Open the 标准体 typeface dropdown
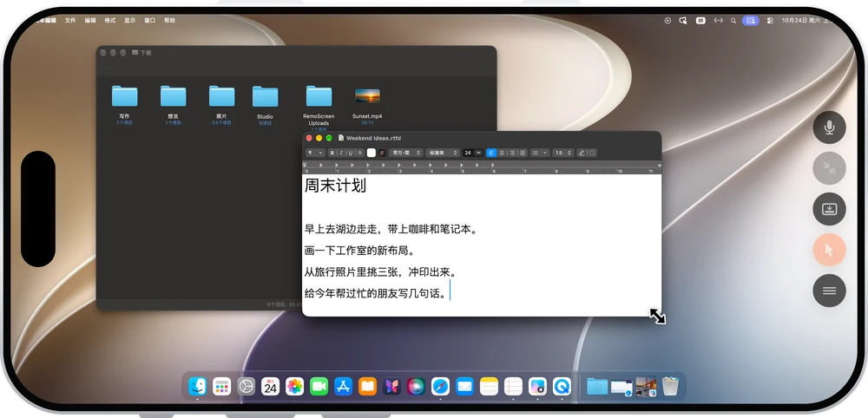Screen dimensions: 868x418 (443, 153)
